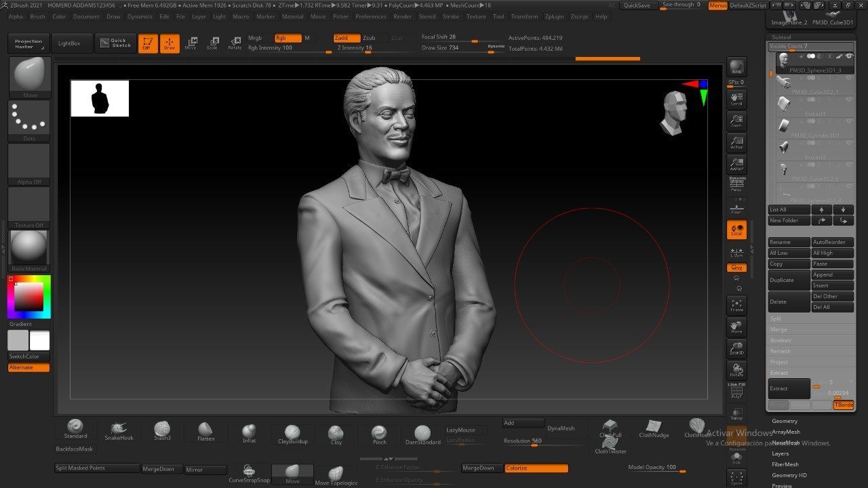Select the ClayBuildup brush
The width and height of the screenshot is (868, 488).
point(292,432)
